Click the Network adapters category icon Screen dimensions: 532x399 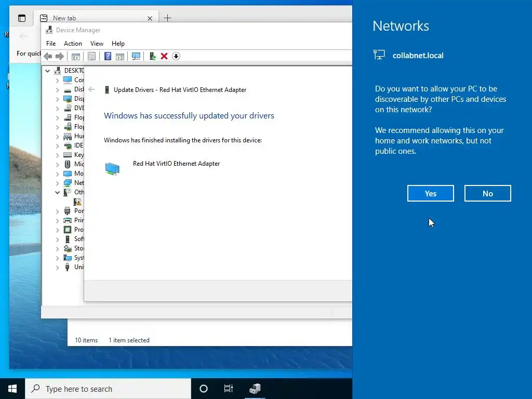68,183
